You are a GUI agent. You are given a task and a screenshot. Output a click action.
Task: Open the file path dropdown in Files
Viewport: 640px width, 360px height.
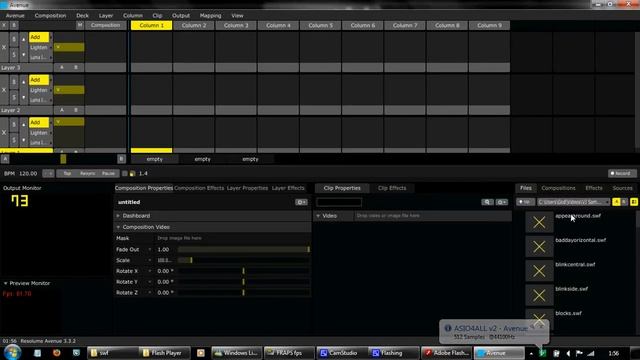coord(573,202)
